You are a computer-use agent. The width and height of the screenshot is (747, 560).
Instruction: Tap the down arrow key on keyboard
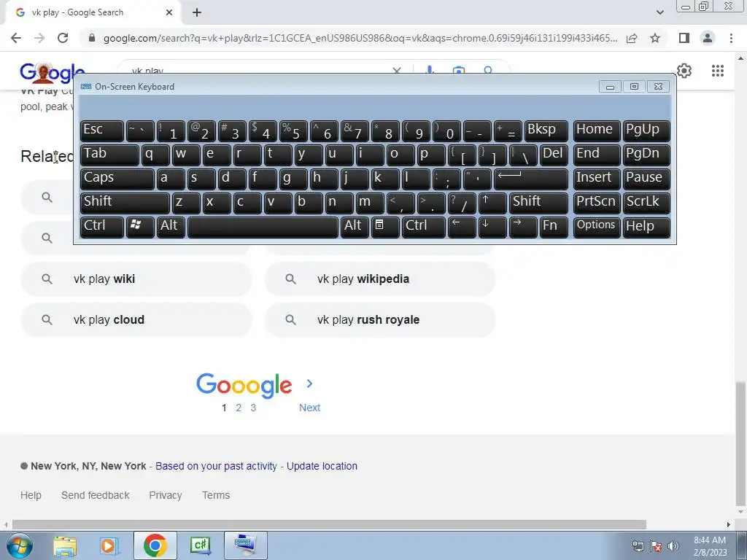point(492,227)
